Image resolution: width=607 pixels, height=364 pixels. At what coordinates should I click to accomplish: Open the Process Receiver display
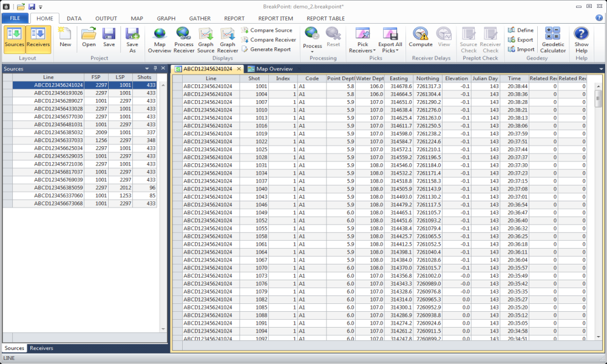184,38
